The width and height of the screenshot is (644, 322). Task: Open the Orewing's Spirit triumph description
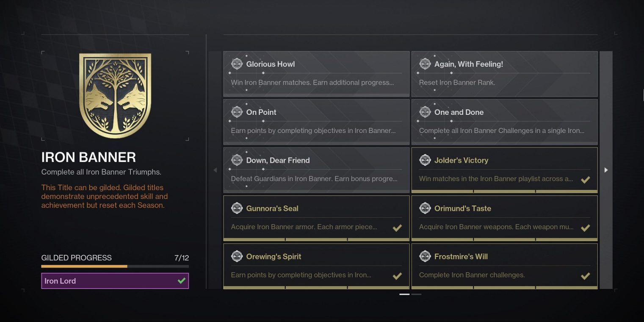301,275
